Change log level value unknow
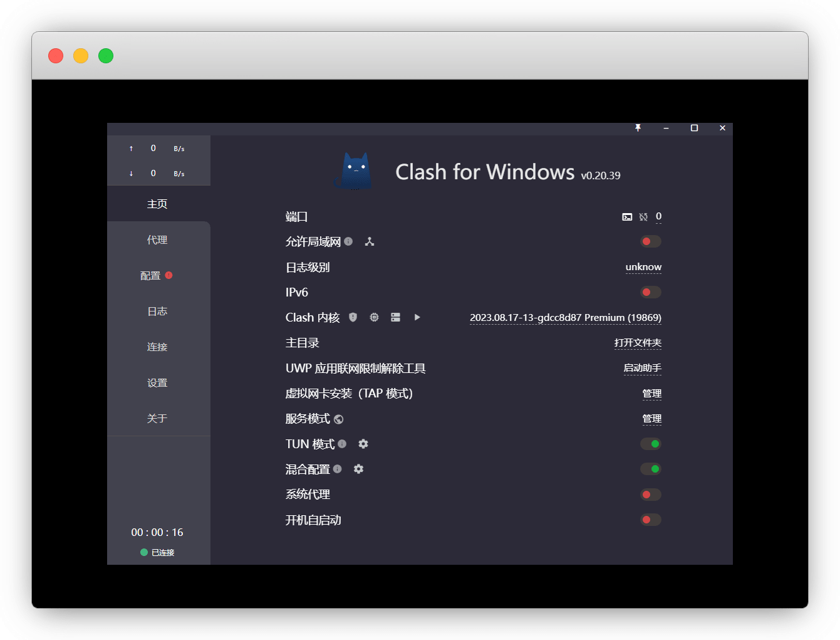Image resolution: width=840 pixels, height=640 pixels. click(x=643, y=267)
